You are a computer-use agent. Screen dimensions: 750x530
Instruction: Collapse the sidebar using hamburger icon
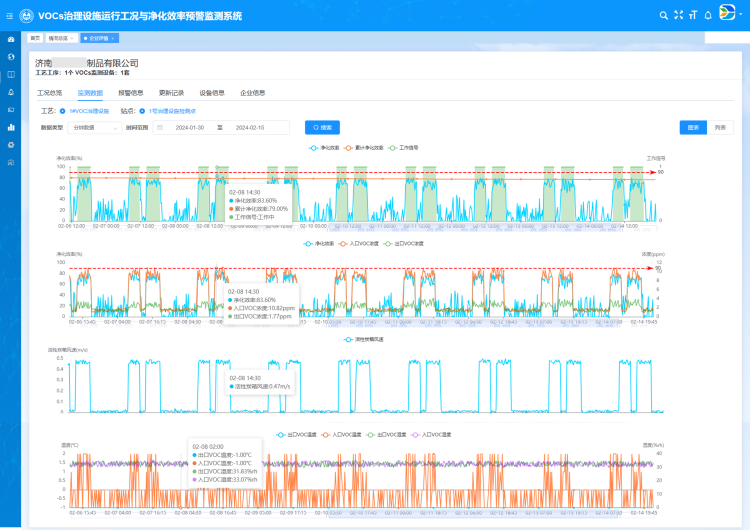point(10,16)
